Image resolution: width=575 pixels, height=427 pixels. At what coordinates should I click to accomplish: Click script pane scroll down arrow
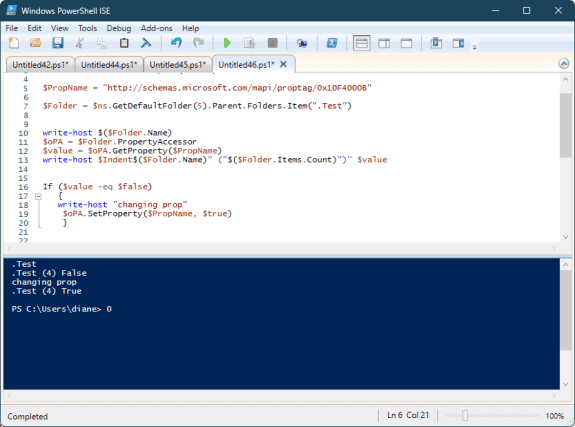click(x=565, y=237)
